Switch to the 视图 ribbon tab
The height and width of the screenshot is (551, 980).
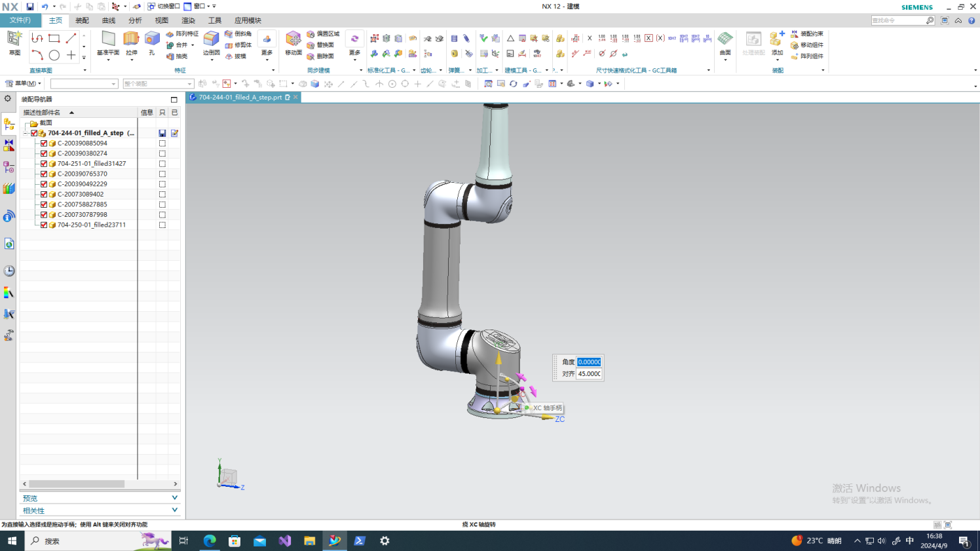click(162, 20)
